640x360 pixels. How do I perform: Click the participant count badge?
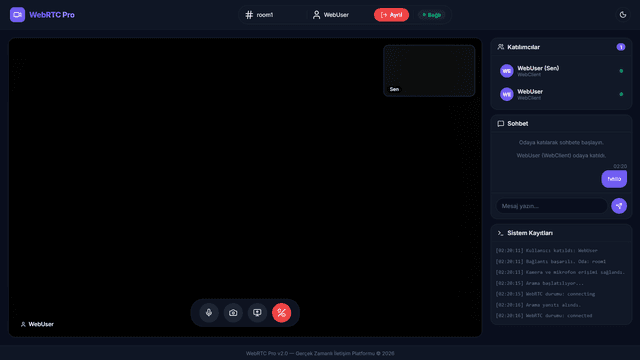pos(621,47)
